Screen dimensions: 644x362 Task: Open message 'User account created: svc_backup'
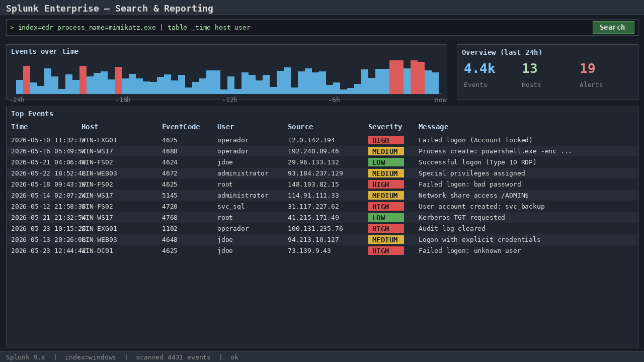[481, 207]
